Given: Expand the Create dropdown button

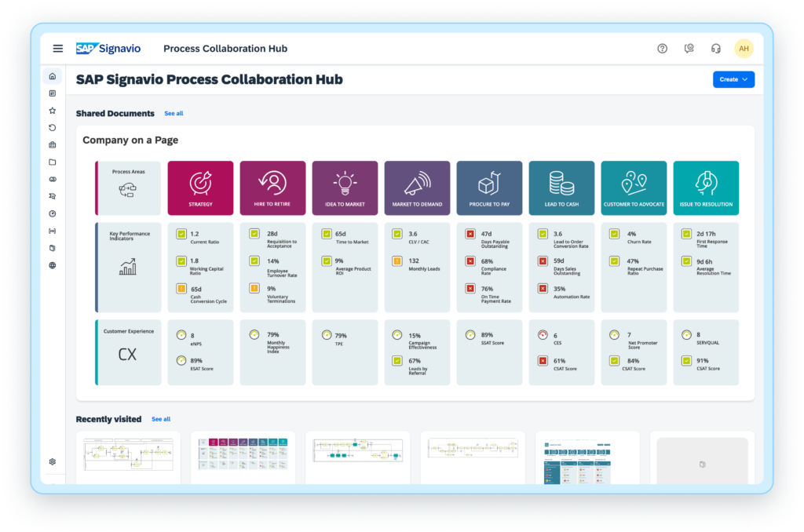Looking at the screenshot, I should click(733, 79).
